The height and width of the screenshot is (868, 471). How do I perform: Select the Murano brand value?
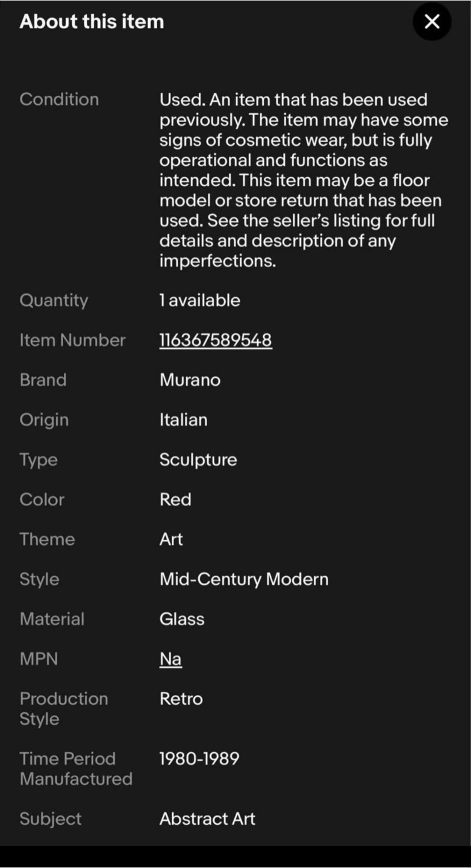point(190,380)
